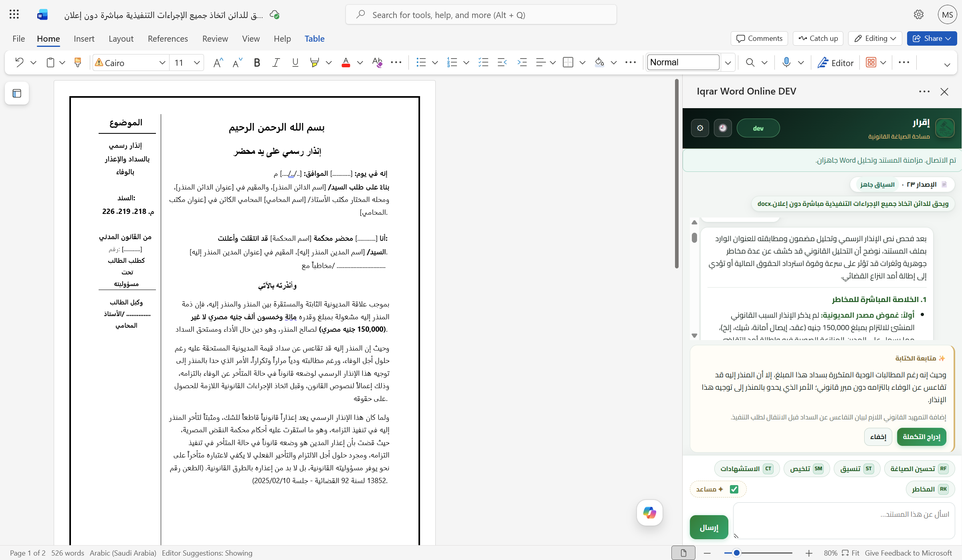Select the Format Painter icon
This screenshot has height=560, width=962.
pyautogui.click(x=78, y=62)
